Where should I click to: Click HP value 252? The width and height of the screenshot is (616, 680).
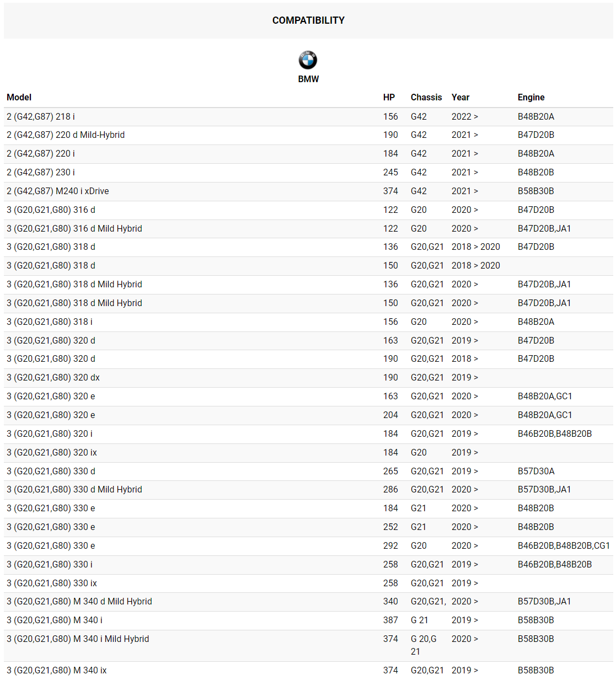point(390,527)
